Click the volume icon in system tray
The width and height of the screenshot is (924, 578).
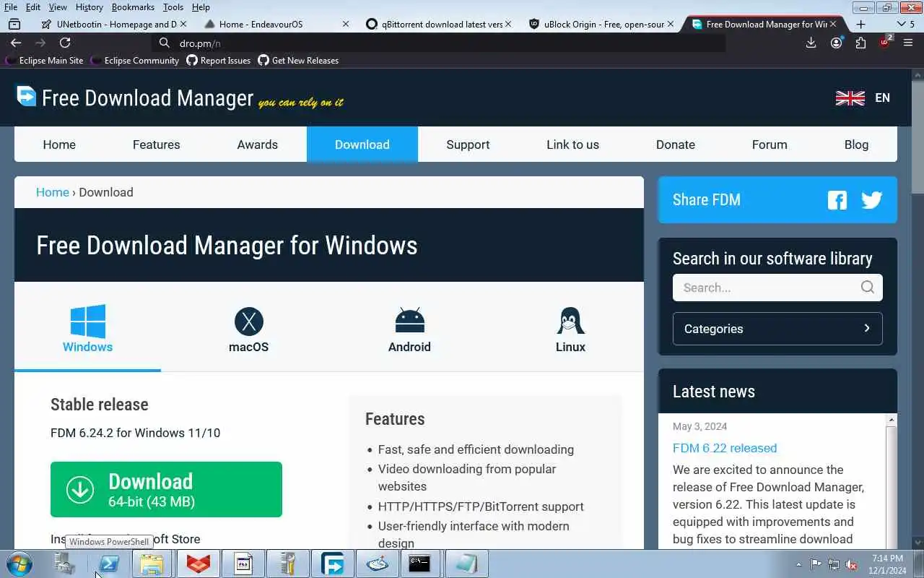[852, 564]
